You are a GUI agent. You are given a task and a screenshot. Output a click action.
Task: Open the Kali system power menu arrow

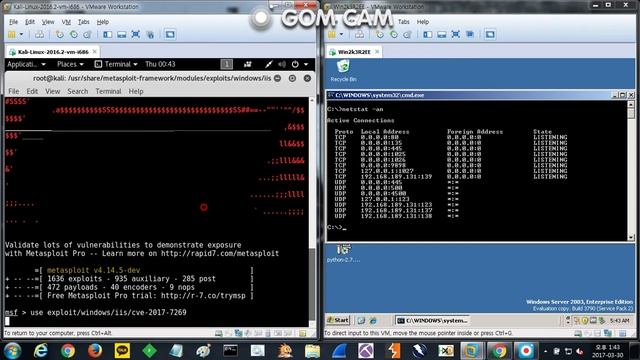[x=306, y=64]
